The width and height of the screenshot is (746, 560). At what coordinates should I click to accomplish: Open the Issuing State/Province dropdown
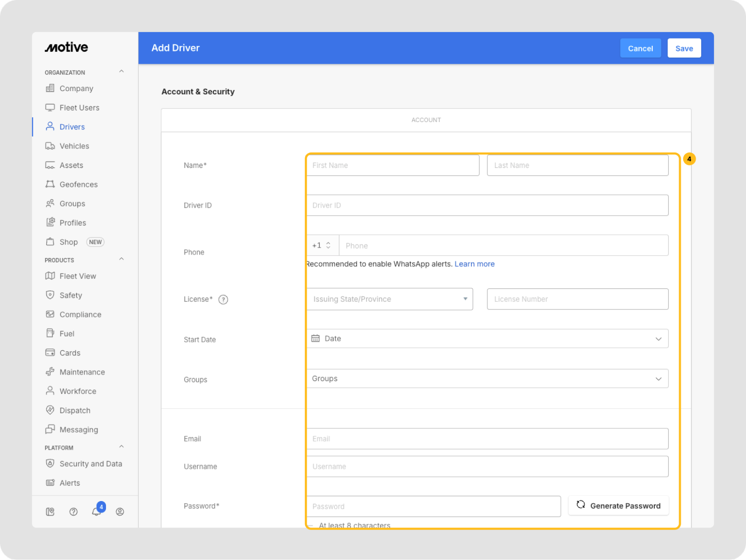tap(390, 299)
